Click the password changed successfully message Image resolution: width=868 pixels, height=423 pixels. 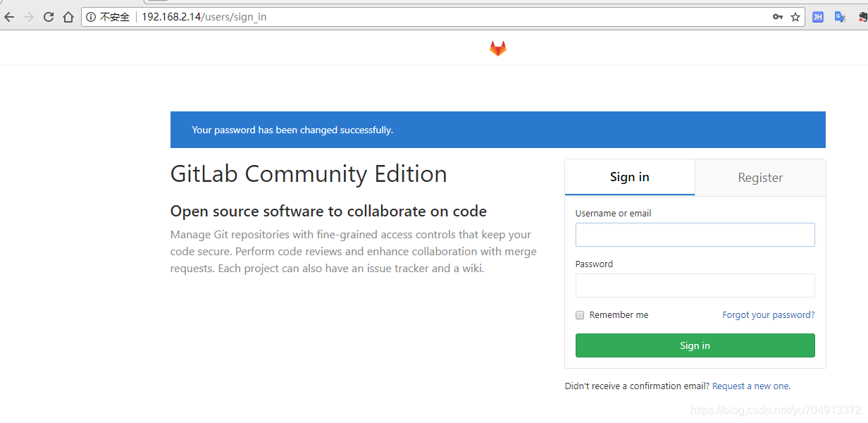292,130
